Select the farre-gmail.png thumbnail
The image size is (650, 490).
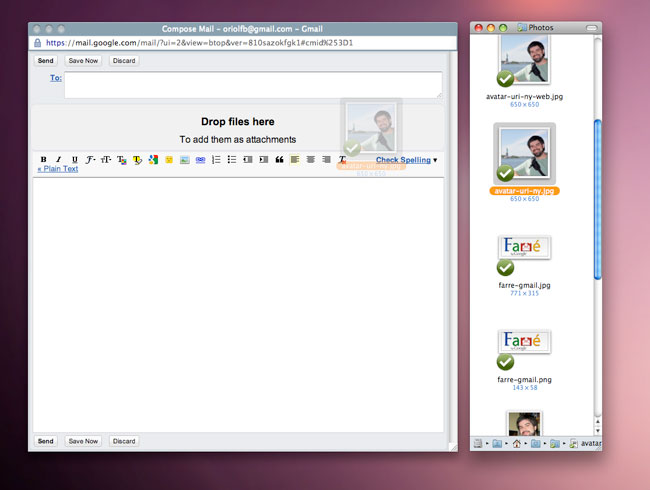[x=524, y=342]
